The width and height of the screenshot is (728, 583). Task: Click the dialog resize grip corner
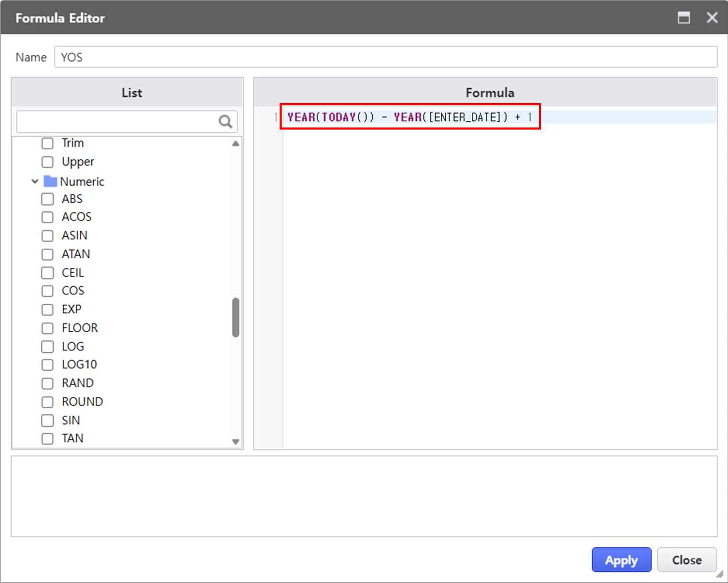720,575
